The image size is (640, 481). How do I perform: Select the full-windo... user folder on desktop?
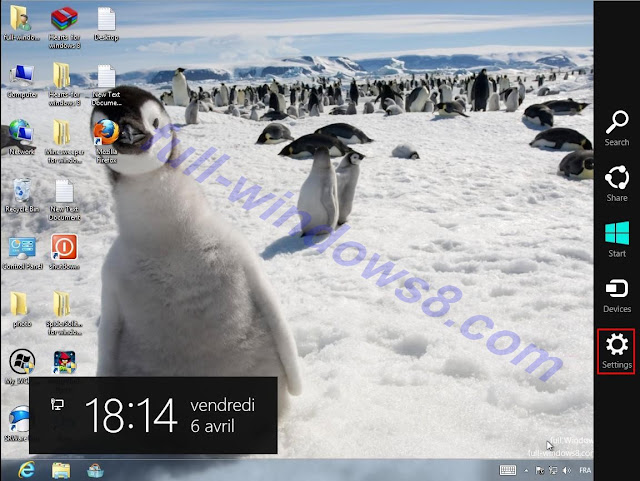pyautogui.click(x=21, y=23)
